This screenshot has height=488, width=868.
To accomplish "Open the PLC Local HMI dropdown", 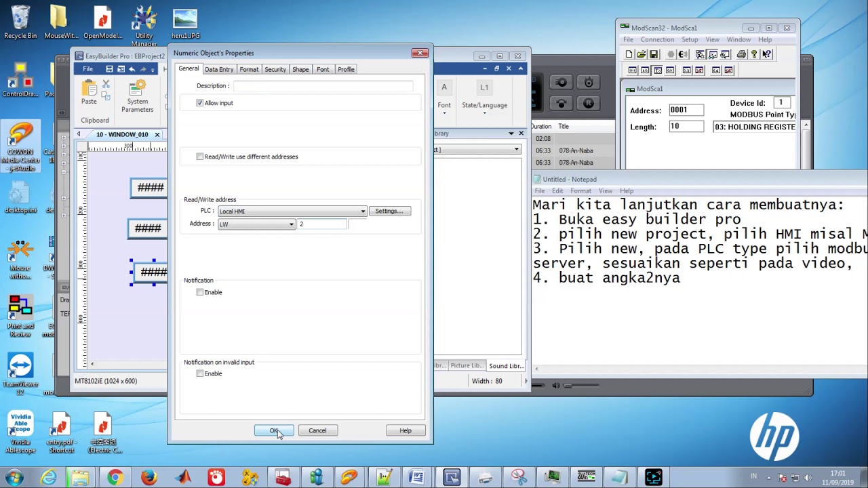I will tap(363, 211).
